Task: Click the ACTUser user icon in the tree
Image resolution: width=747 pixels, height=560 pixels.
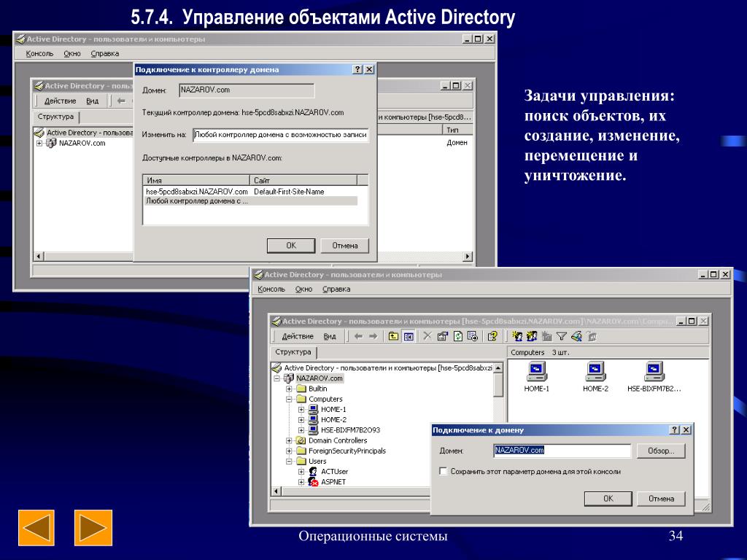Action: point(313,472)
